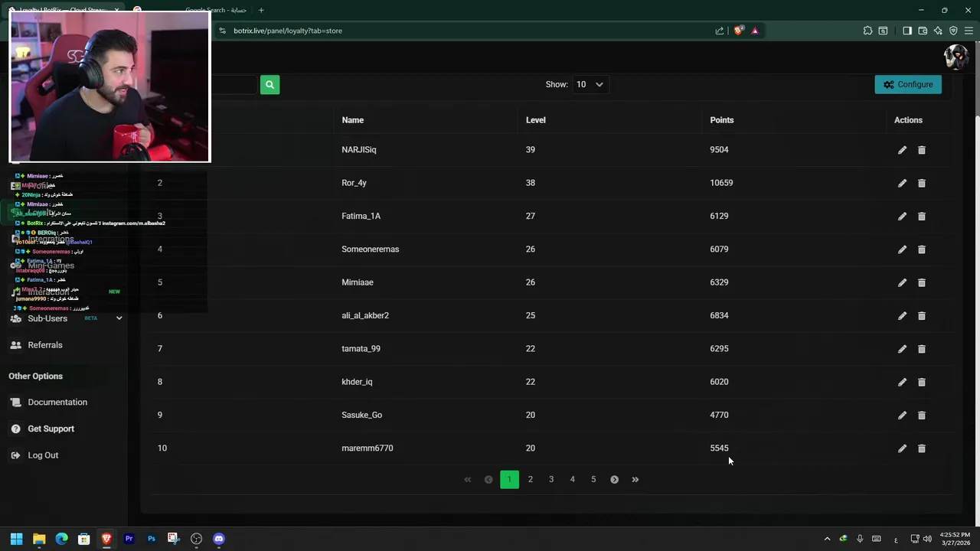
Task: Select current page 1 button
Action: [x=509, y=480]
